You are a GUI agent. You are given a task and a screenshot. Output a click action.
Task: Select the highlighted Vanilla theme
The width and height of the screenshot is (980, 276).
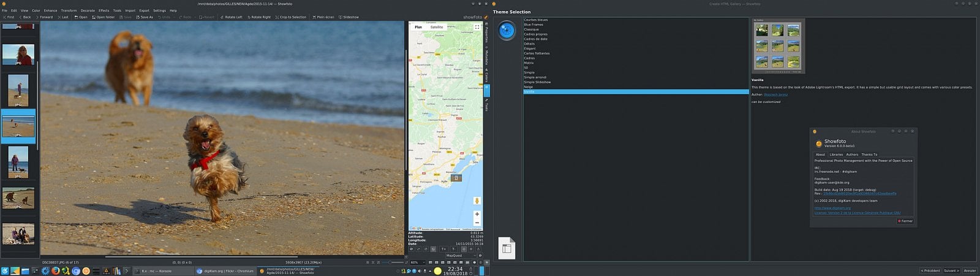pyautogui.click(x=636, y=91)
